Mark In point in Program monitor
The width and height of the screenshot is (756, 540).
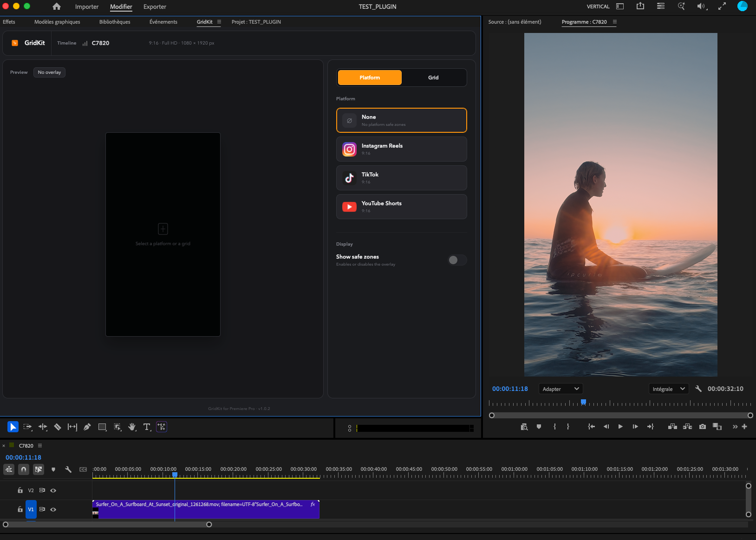pos(554,427)
